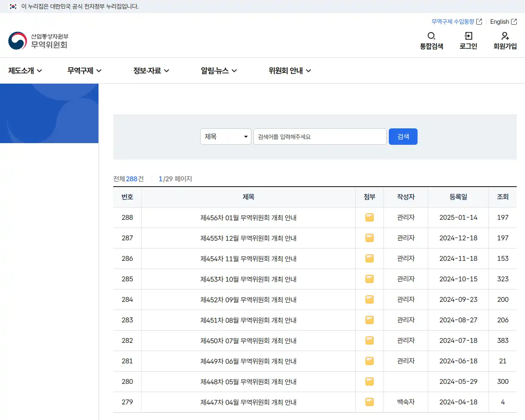Open attachment icon for post 282

370,340
